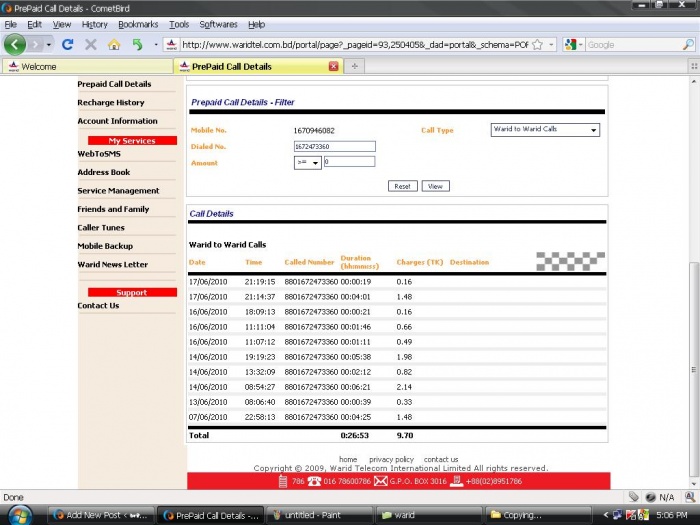Open the Recharge History link
700x525 pixels.
point(111,102)
